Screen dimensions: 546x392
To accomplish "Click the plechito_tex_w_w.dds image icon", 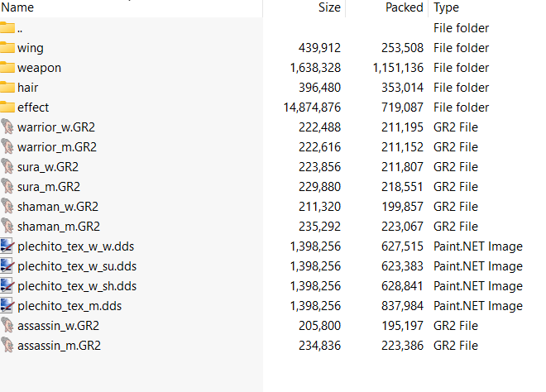I will click(x=7, y=246).
